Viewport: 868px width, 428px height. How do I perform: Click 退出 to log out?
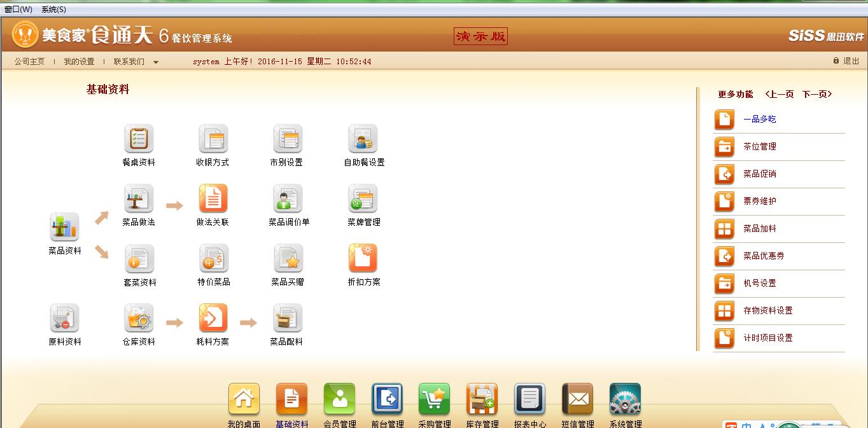coord(846,61)
